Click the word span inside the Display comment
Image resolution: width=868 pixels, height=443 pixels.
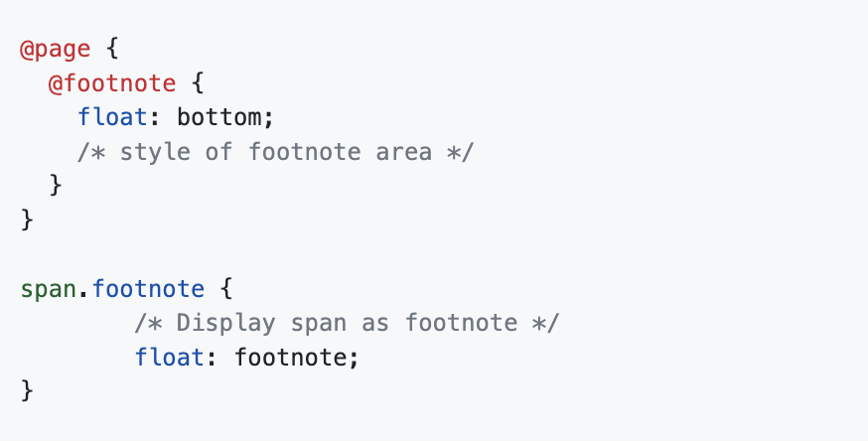click(313, 323)
